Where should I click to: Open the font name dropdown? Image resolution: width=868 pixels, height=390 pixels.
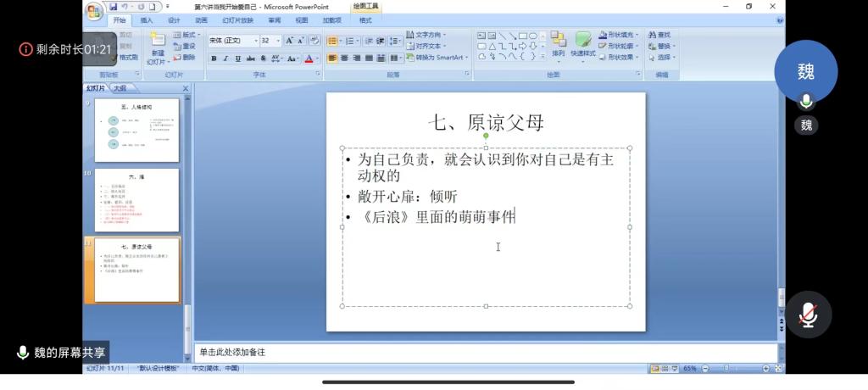255,41
